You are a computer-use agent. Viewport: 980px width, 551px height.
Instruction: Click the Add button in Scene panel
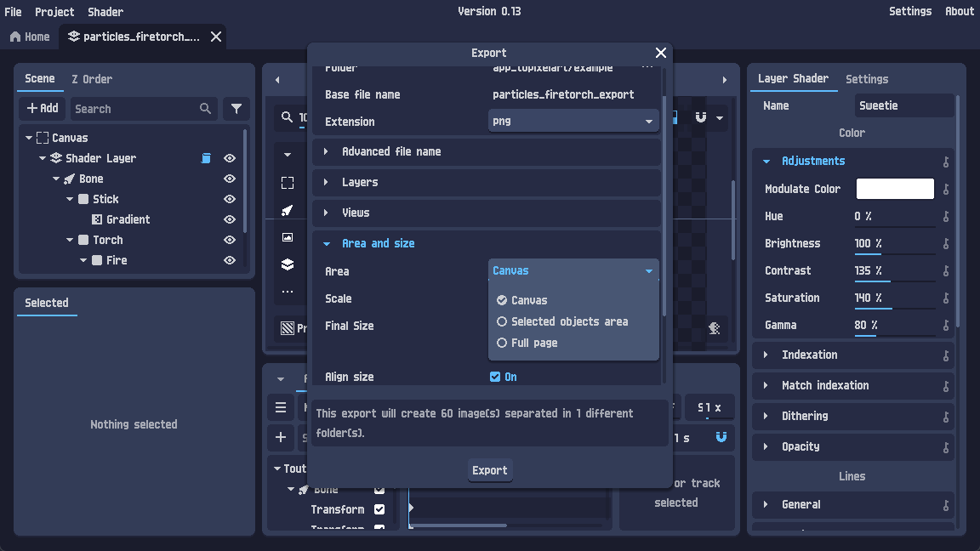point(42,108)
